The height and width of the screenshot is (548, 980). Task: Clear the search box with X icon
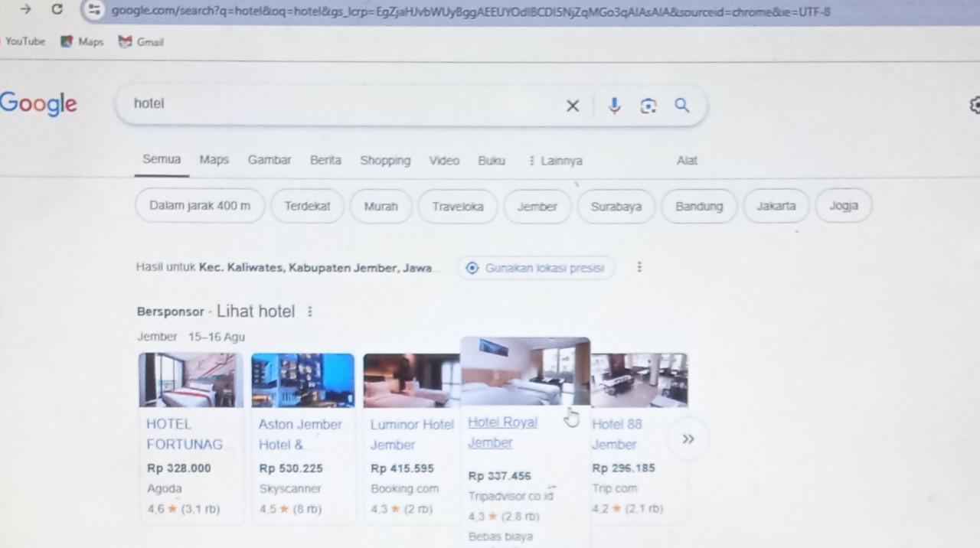click(573, 106)
